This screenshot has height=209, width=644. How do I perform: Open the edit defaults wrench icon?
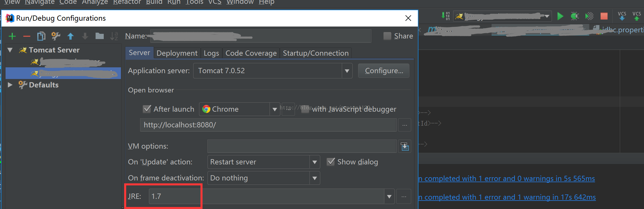point(56,36)
